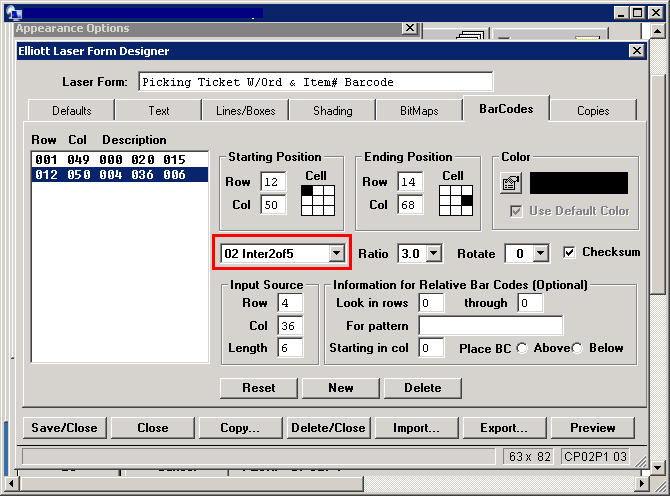Click the Delete/Close button
This screenshot has width=670, height=496.
[x=328, y=428]
